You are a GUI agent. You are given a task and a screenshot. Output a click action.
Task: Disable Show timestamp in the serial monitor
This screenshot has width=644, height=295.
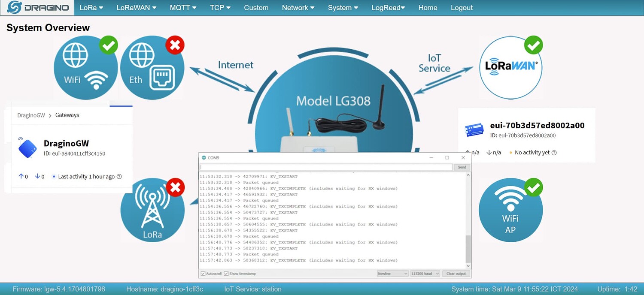tap(227, 273)
